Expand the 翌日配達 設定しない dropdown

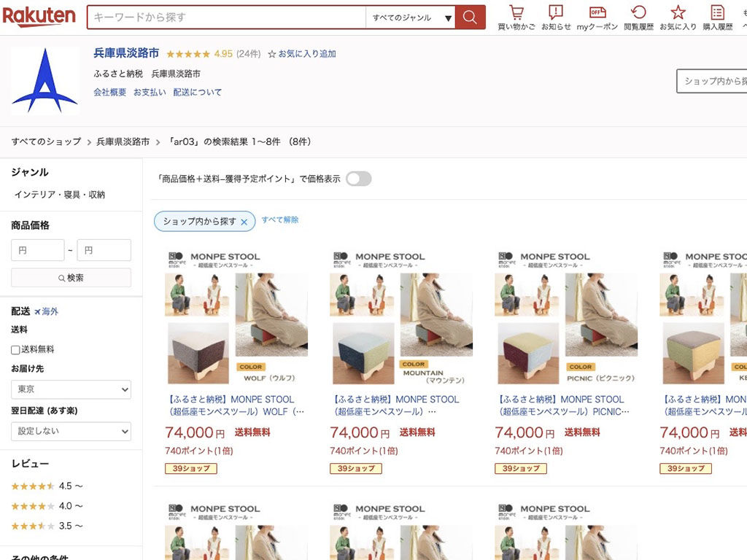coord(71,432)
